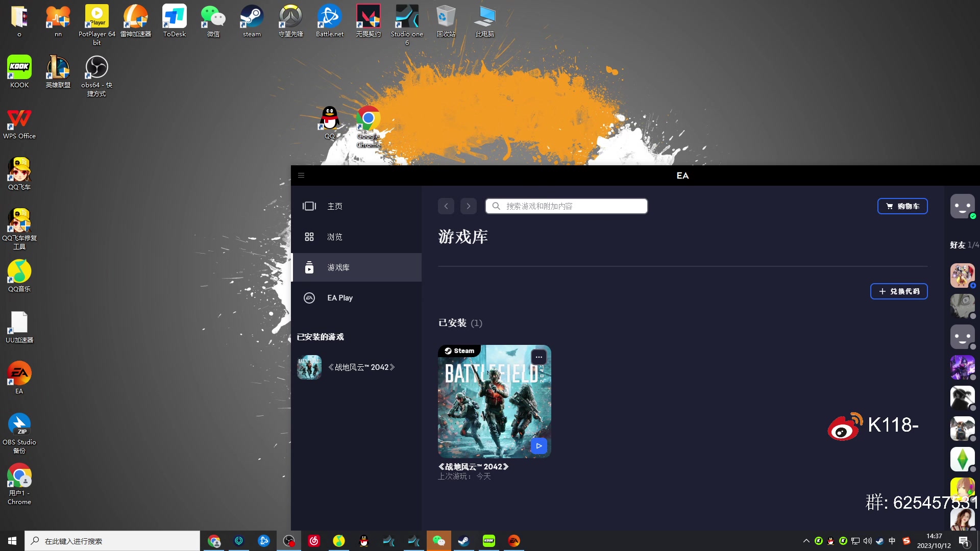This screenshot has height=551, width=980.
Task: Open your own EA profile avatar
Action: (963, 206)
